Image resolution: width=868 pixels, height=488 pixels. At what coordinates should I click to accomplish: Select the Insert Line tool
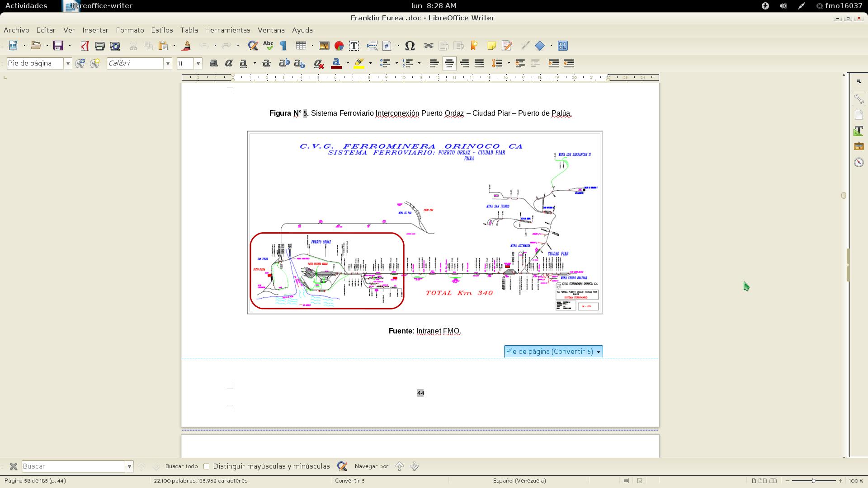(x=525, y=46)
